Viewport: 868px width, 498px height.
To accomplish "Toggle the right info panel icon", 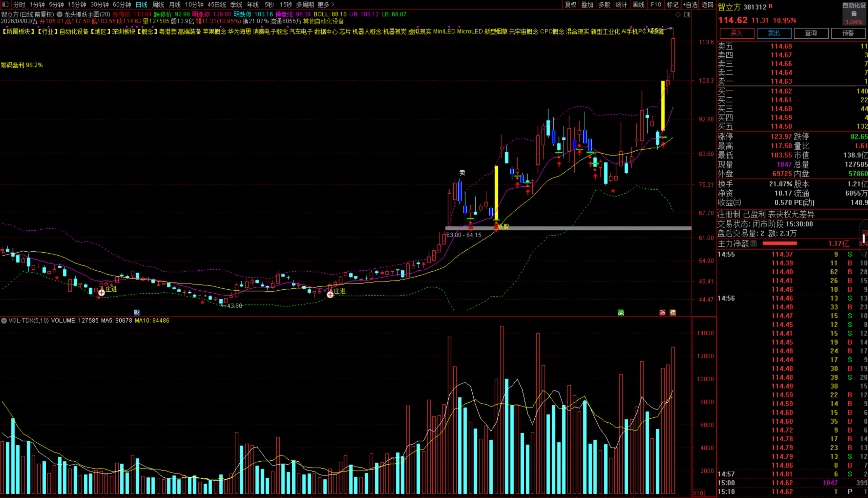I will coord(687,15).
